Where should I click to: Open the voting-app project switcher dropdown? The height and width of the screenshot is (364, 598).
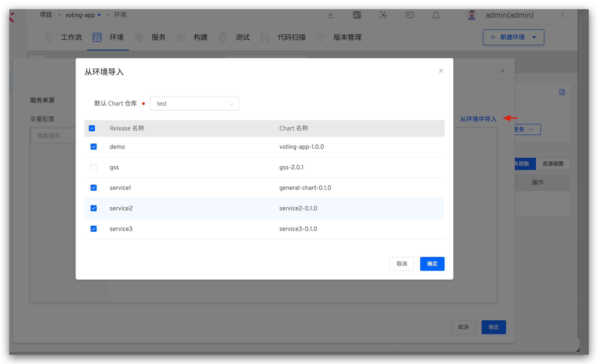(99, 15)
